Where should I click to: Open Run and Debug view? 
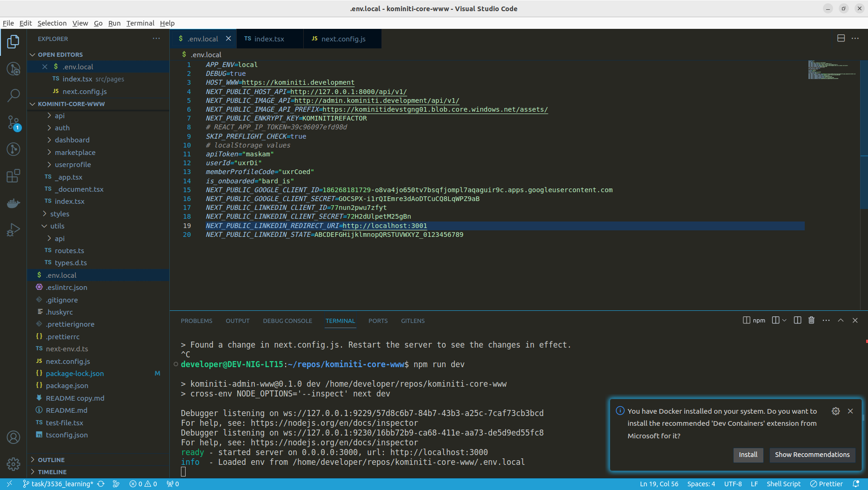(13, 230)
